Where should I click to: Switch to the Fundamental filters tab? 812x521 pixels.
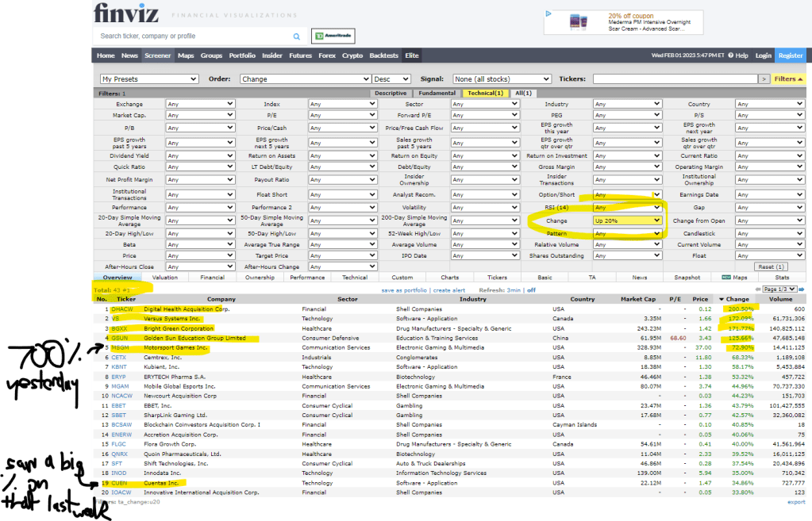(x=438, y=94)
